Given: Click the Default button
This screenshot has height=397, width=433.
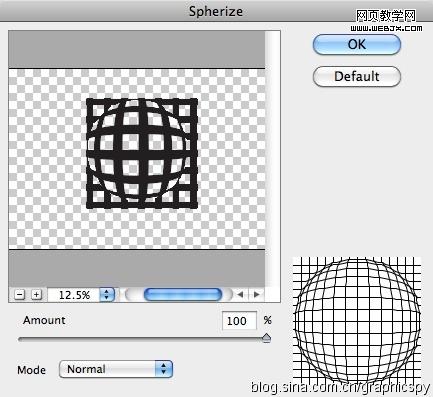Looking at the screenshot, I should [356, 76].
